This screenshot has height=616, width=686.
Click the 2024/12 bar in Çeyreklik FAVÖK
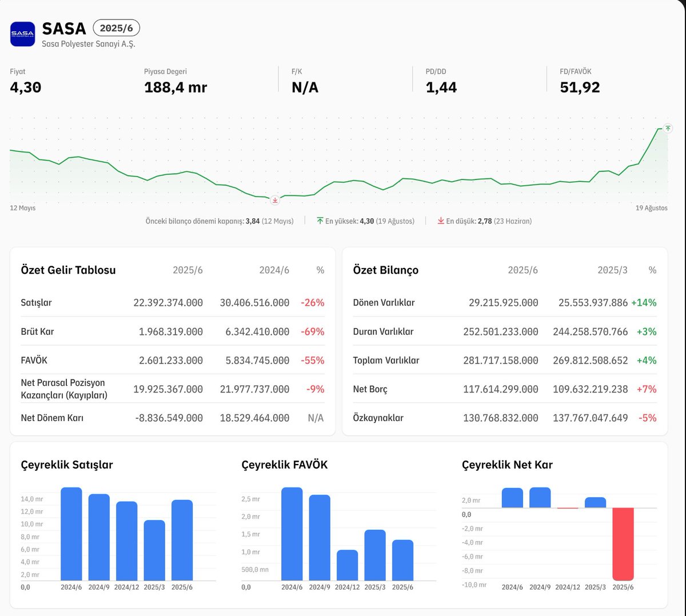pos(347,565)
